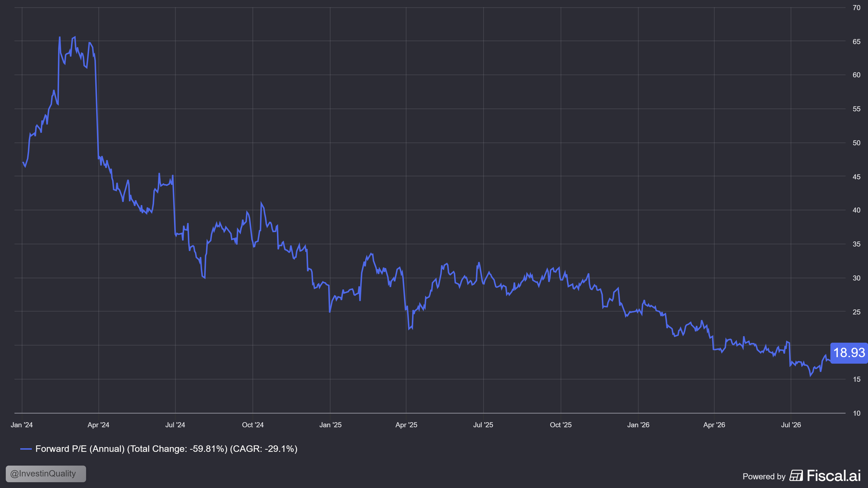Viewport: 868px width, 488px height.
Task: Click the Apr '25 x-axis label
Action: point(406,425)
